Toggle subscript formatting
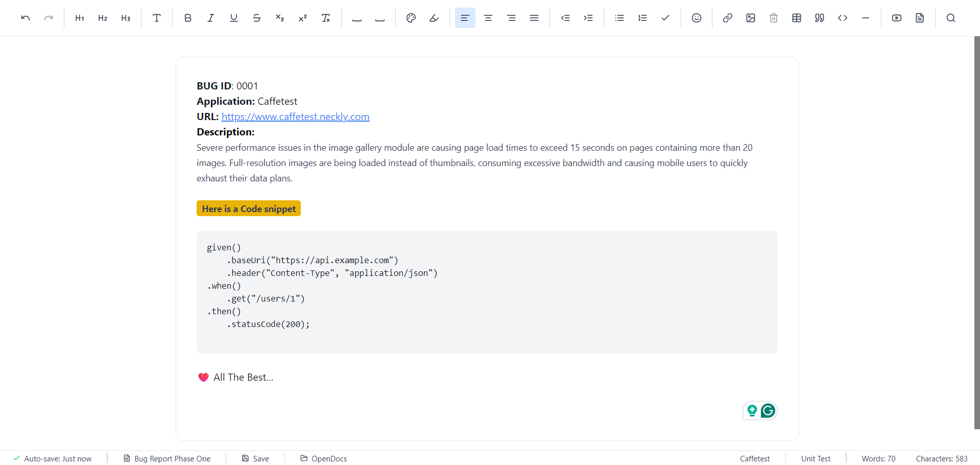The width and height of the screenshot is (980, 465). (x=280, y=18)
